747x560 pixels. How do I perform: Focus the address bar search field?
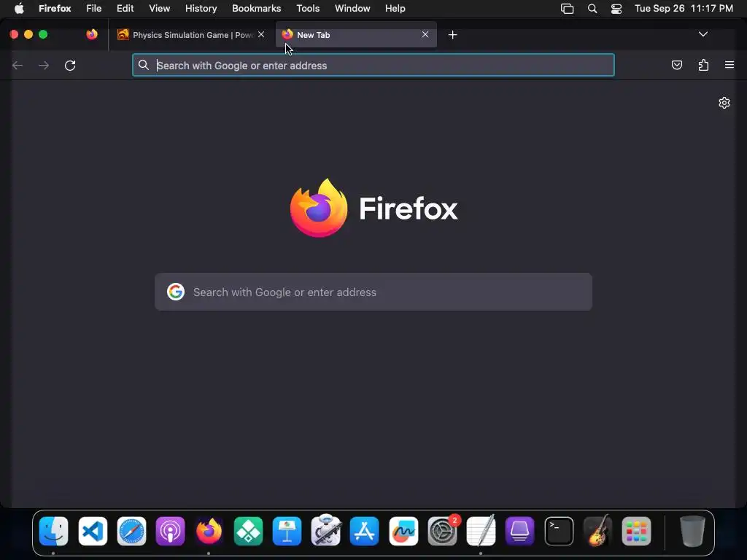[373, 65]
